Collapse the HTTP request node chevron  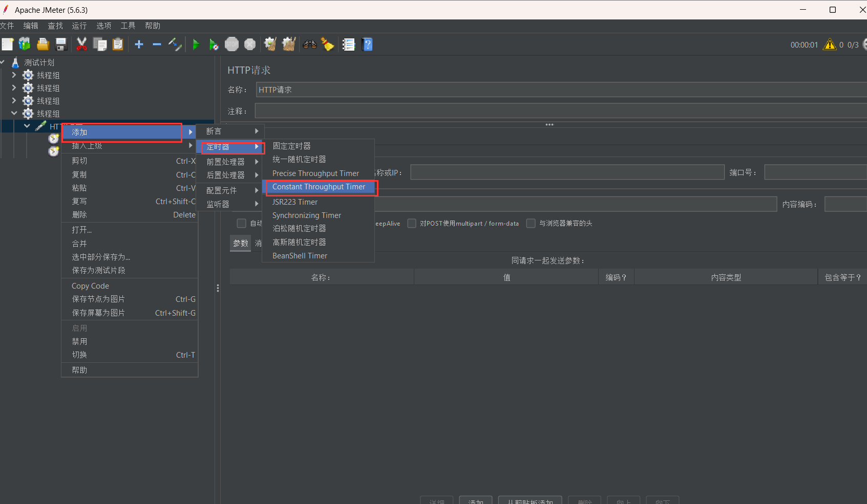(x=27, y=126)
